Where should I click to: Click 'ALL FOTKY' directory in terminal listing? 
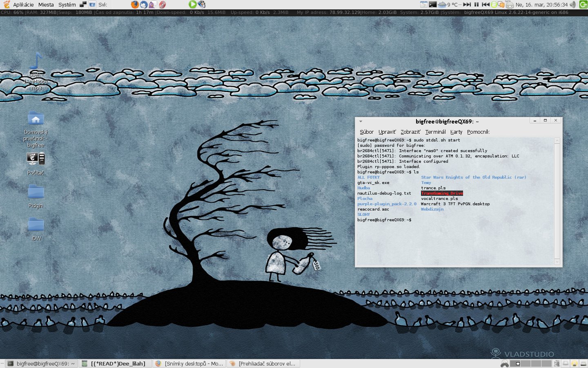coord(368,177)
